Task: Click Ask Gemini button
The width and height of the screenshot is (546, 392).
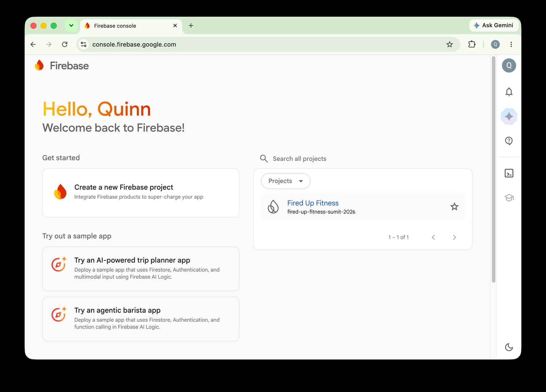Action: [493, 25]
